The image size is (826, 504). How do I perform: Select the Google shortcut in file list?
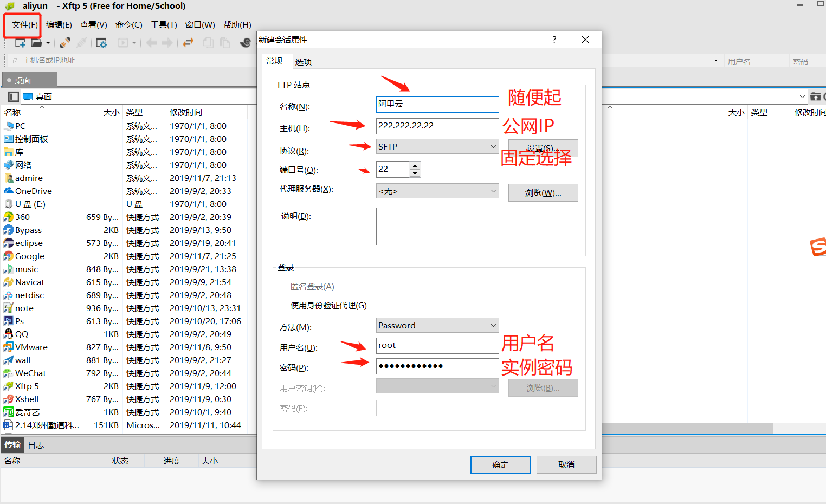pyautogui.click(x=29, y=256)
